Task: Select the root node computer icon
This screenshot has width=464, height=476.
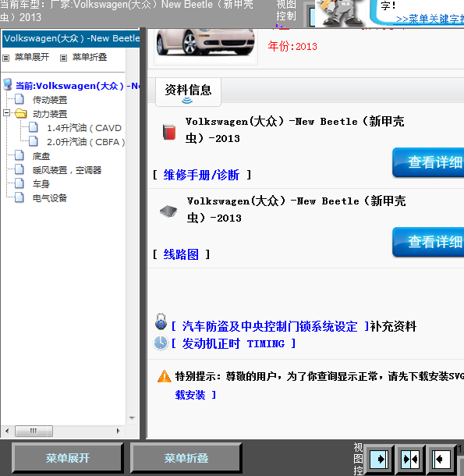Action: pyautogui.click(x=8, y=85)
